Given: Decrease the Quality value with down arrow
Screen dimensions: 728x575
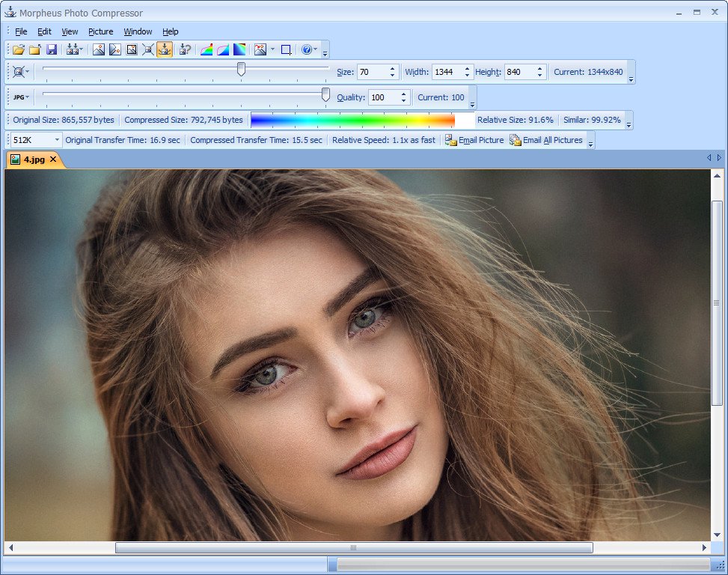Looking at the screenshot, I should coord(403,100).
